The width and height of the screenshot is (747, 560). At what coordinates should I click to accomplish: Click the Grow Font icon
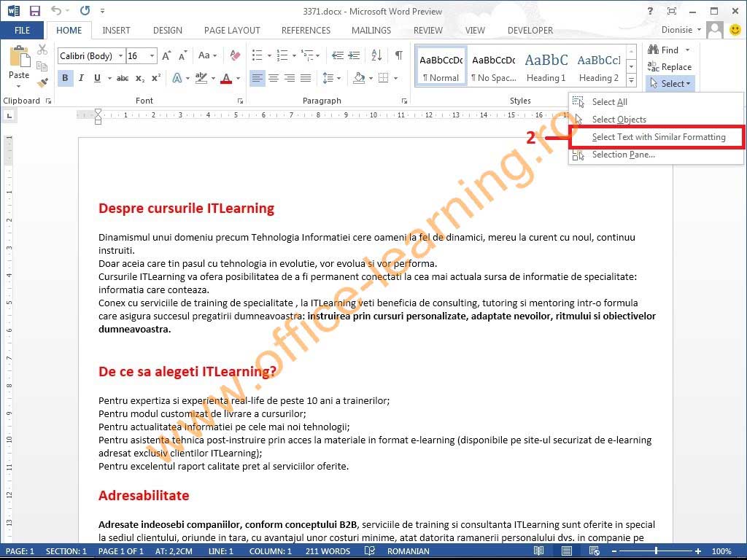166,55
